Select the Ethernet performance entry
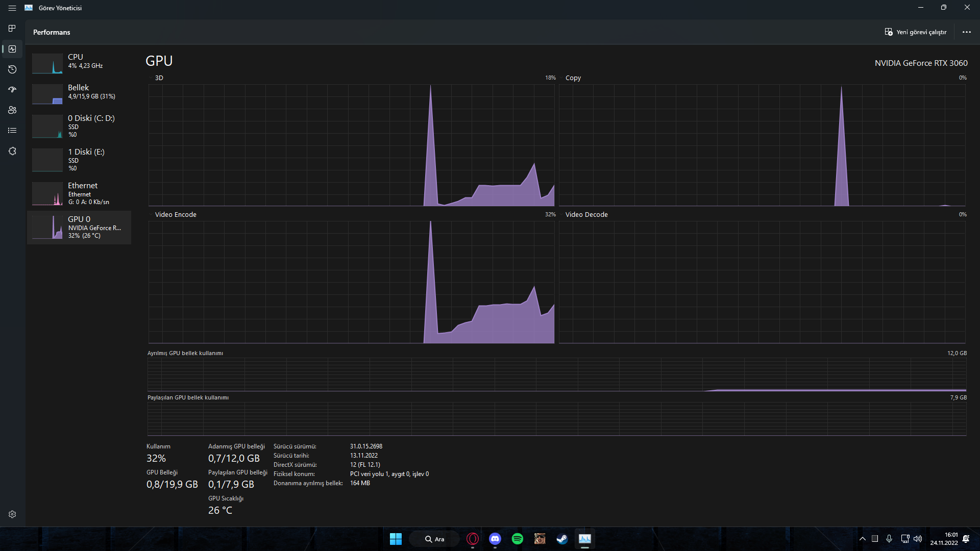Screen dimensions: 980x551 click(x=79, y=193)
